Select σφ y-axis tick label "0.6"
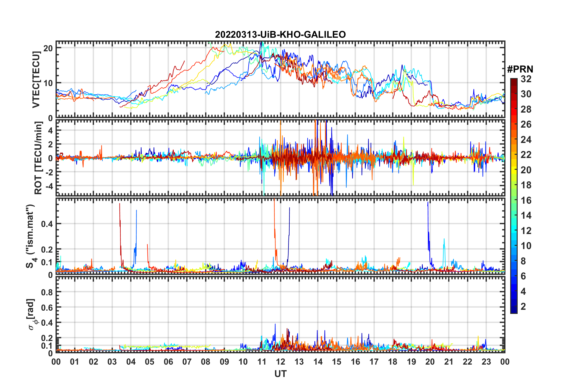 pos(47,308)
